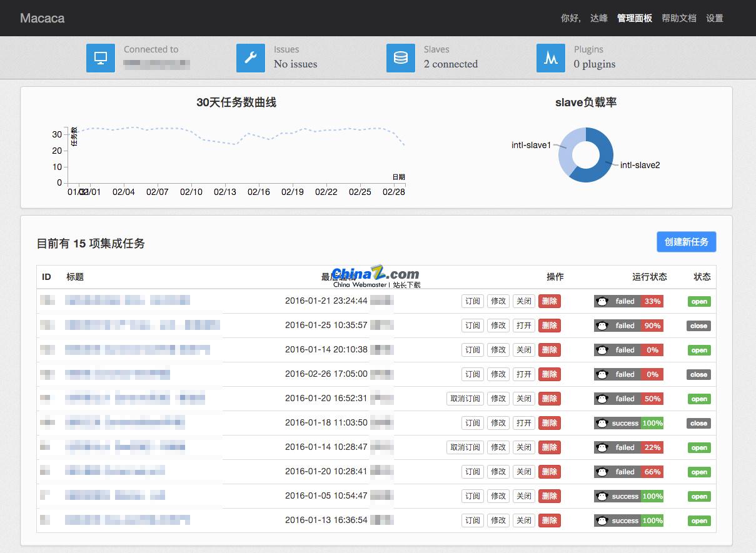Screen dimensions: 756x553
Task: Click the monkey icon beside the success 100% status
Action: 602,423
